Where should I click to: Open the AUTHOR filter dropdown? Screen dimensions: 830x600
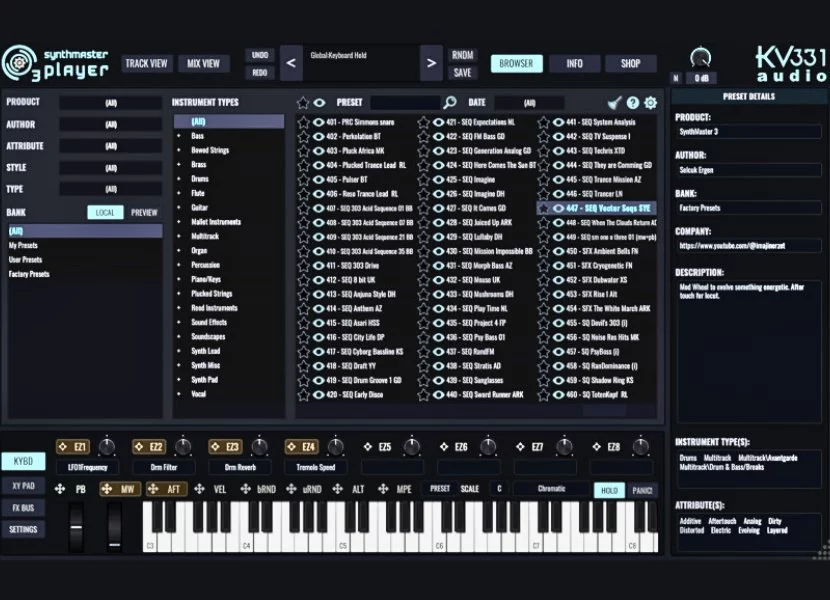[110, 124]
